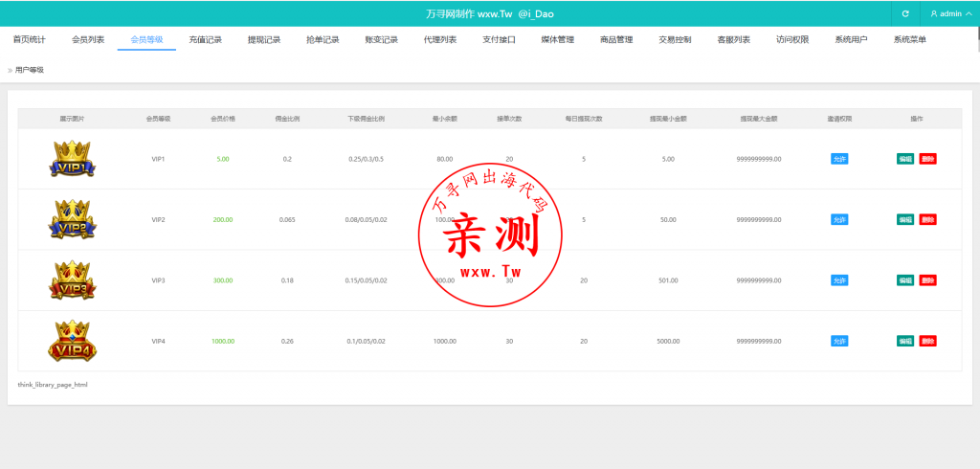This screenshot has height=469, width=980.
Task: Go to the 代理列表 tab
Action: tap(440, 40)
